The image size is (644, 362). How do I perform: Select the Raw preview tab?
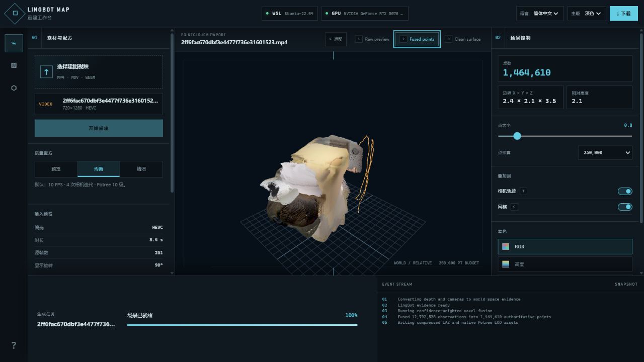pyautogui.click(x=372, y=39)
